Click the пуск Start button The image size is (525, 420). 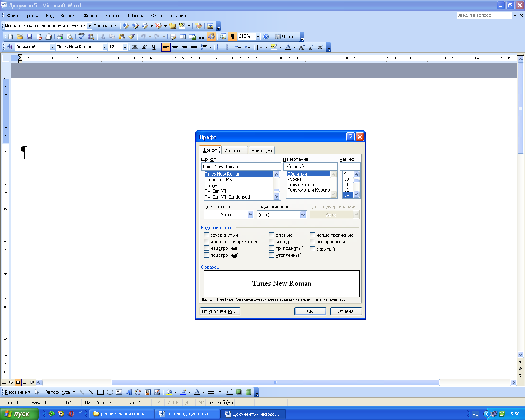coord(19,414)
